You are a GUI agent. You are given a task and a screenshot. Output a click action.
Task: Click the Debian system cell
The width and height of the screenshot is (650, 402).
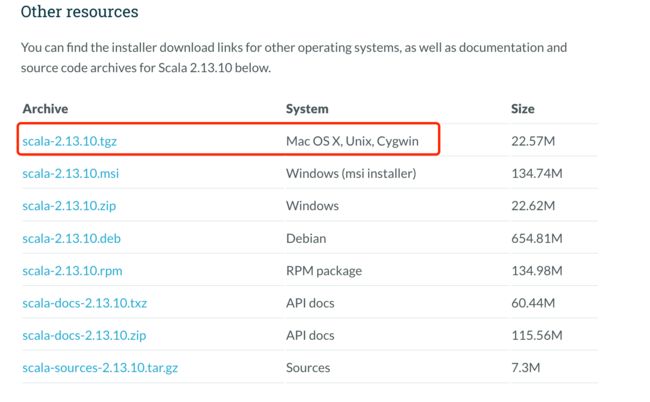(306, 238)
